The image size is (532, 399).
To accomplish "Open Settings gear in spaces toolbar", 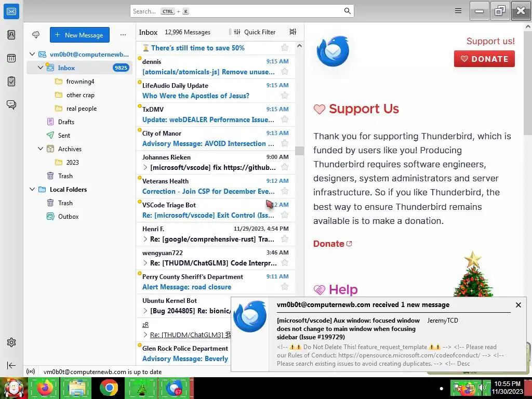I will (x=11, y=342).
